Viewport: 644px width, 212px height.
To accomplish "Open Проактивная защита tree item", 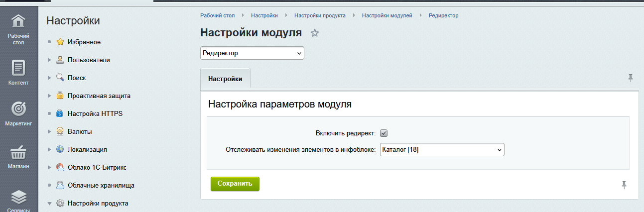I will point(99,96).
